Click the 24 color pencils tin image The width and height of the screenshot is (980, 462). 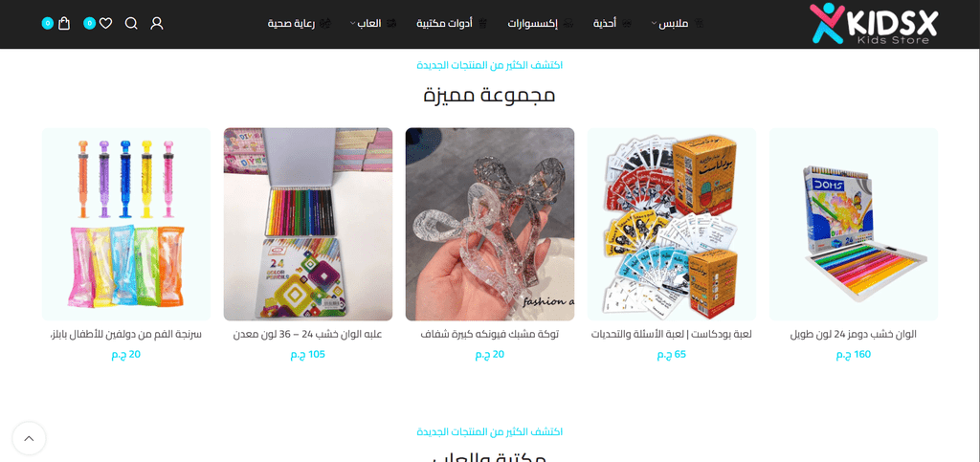pyautogui.click(x=308, y=225)
